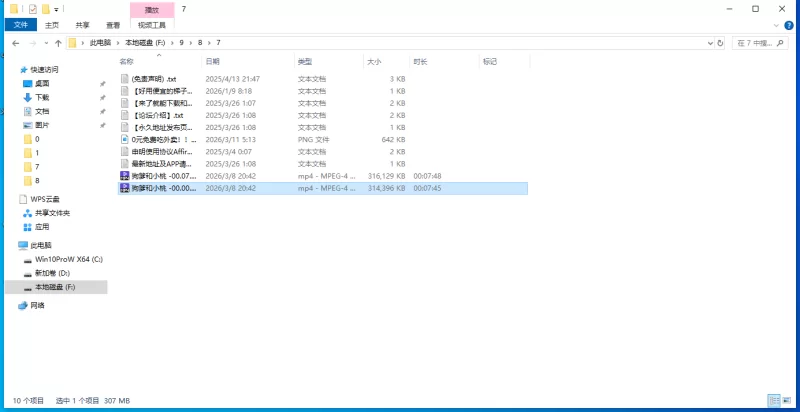Open folder 8 in sidebar
This screenshot has height=412, width=800.
pos(37,181)
